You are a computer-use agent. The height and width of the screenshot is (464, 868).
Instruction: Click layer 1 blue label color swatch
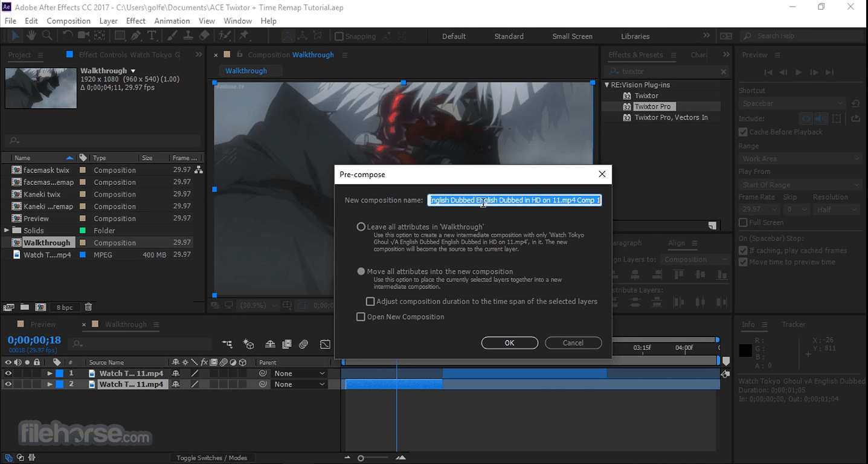(x=60, y=373)
